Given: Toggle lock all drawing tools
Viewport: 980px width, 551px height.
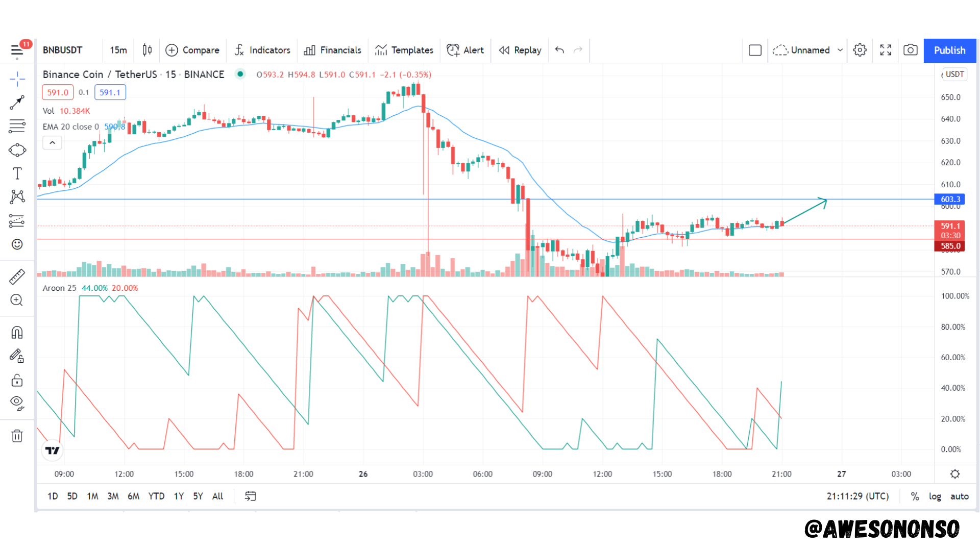Looking at the screenshot, I should (17, 380).
